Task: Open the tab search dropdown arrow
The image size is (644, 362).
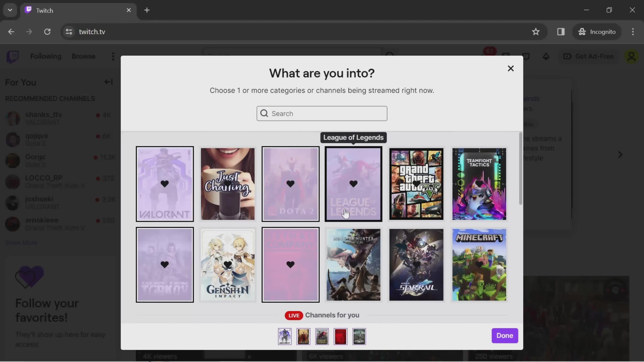Action: [x=10, y=10]
